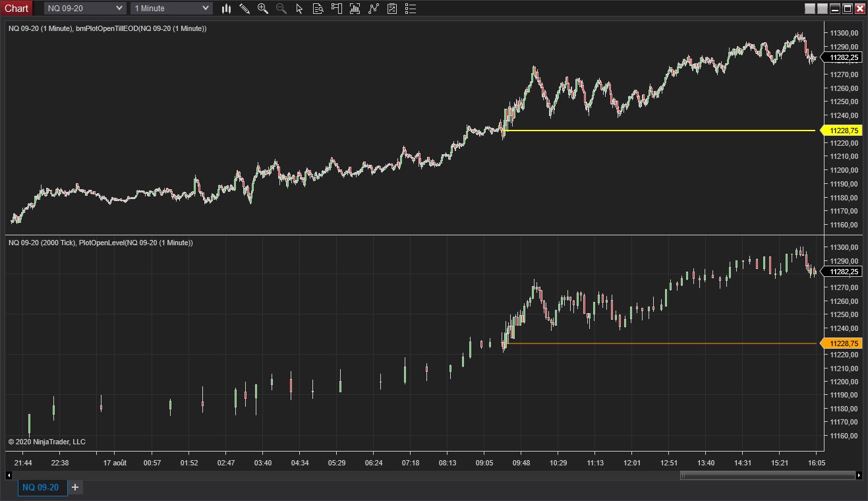Click the 11200,00 label on upper price axis
868x501 pixels.
click(x=844, y=170)
